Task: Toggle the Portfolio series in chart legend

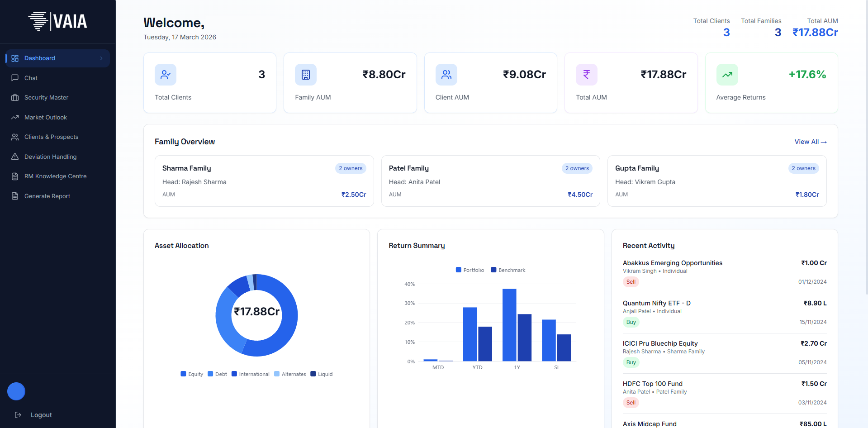Action: [x=470, y=270]
